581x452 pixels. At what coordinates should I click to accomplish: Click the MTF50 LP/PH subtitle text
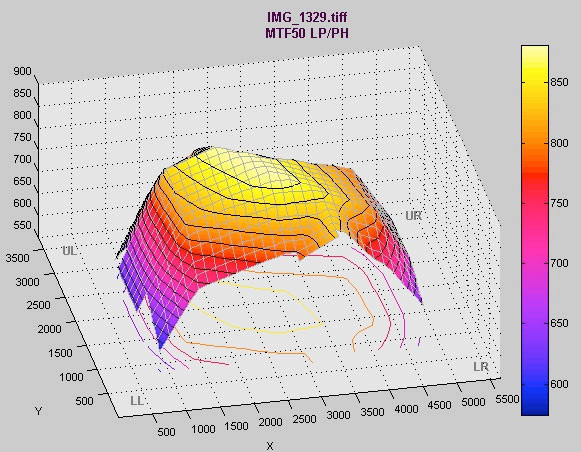(x=307, y=33)
